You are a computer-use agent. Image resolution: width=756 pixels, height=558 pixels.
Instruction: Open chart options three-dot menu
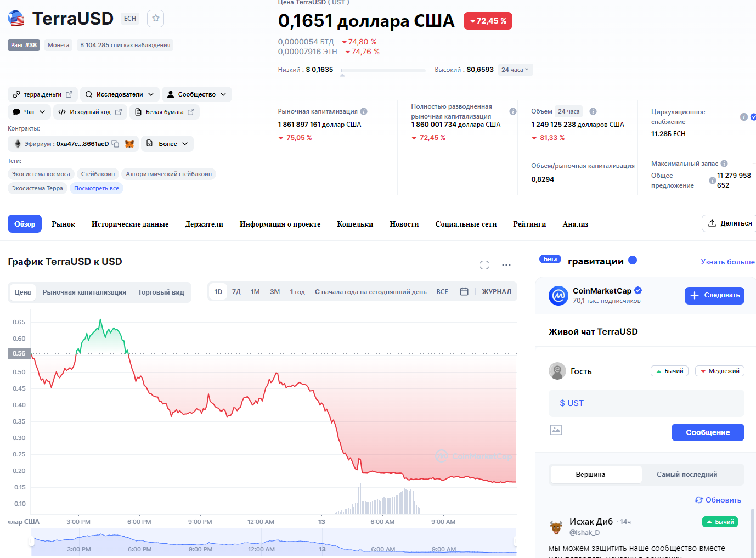[x=506, y=265]
